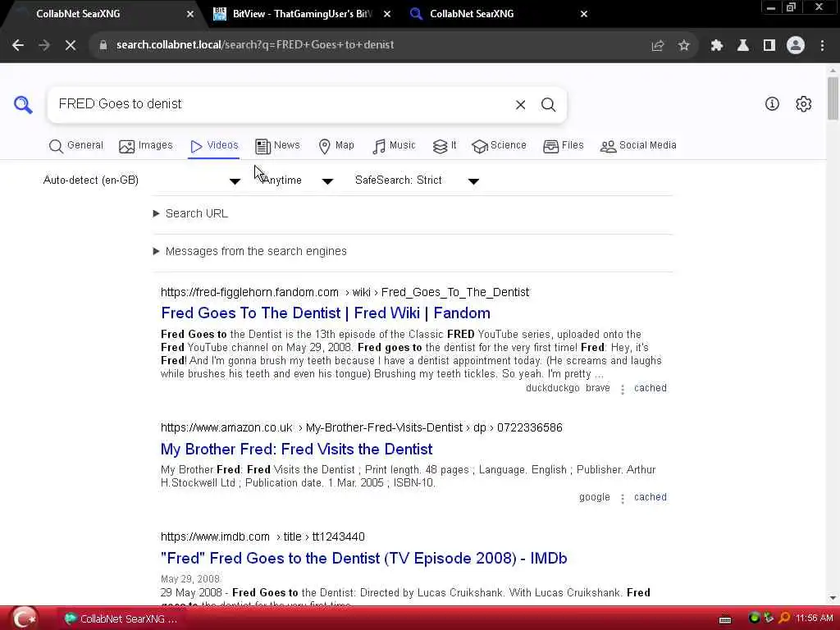Click the scrollbar down arrow

click(833, 598)
